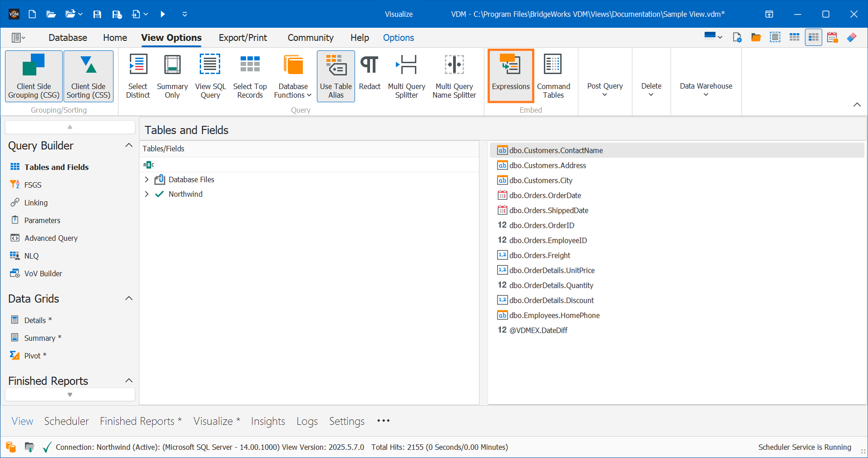Screen dimensions: 868x458
Task: Collapse the Finished Reports section
Action: point(129,381)
